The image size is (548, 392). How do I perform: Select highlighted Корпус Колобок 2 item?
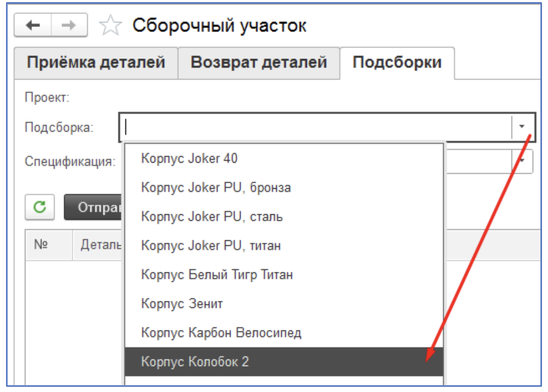pos(195,361)
